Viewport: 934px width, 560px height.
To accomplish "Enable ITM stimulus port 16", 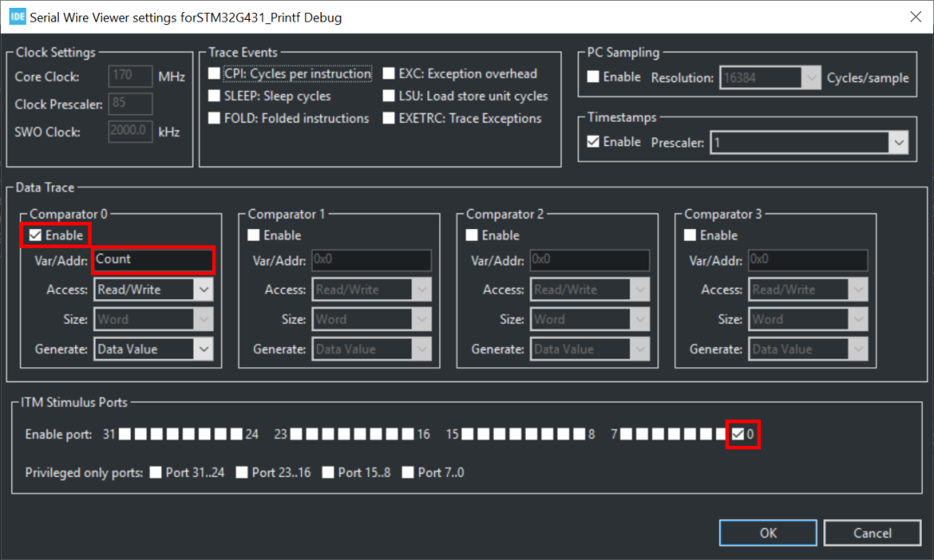I will 408,434.
